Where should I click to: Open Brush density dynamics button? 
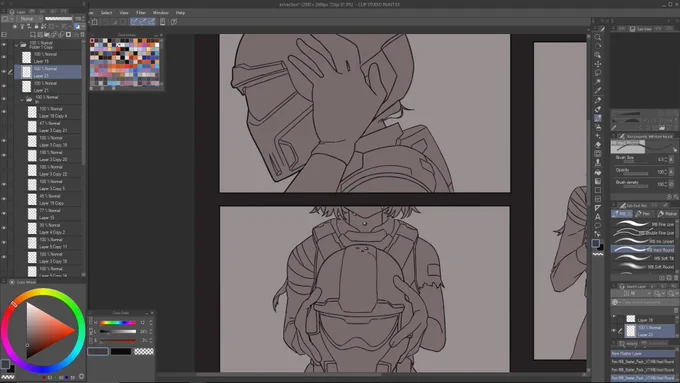tap(671, 184)
